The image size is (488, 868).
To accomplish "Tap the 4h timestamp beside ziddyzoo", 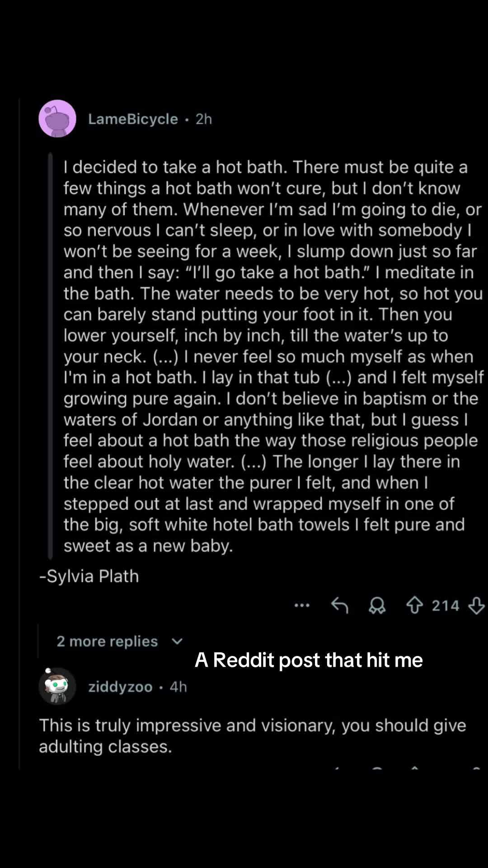I will (x=178, y=687).
